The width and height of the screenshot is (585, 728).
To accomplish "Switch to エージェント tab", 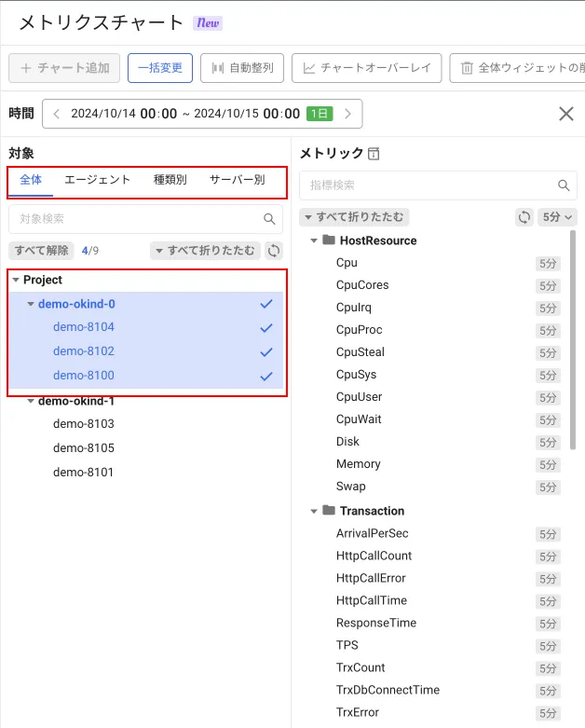I will 98,180.
